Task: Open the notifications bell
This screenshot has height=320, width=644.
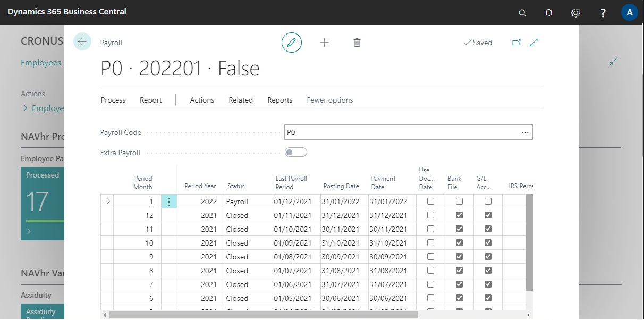Action: pos(549,13)
